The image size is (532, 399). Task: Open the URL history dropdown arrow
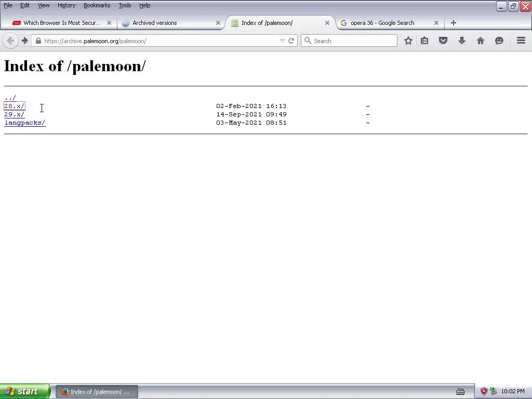click(282, 41)
